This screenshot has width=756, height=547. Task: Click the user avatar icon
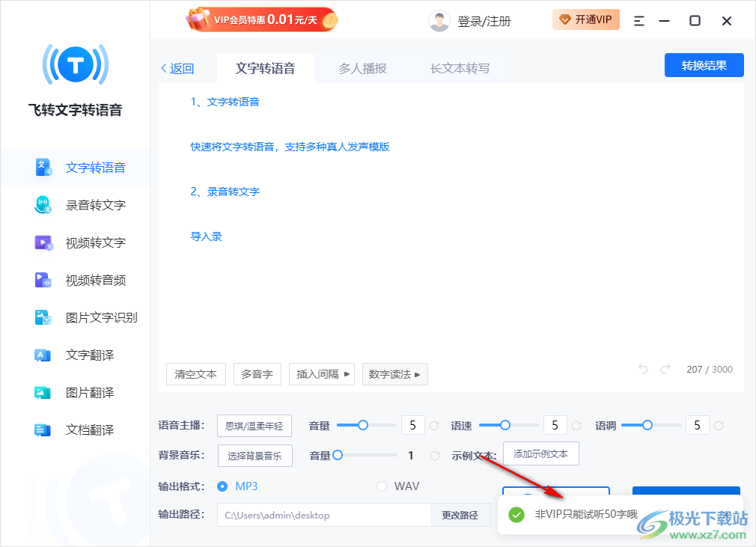pyautogui.click(x=439, y=21)
